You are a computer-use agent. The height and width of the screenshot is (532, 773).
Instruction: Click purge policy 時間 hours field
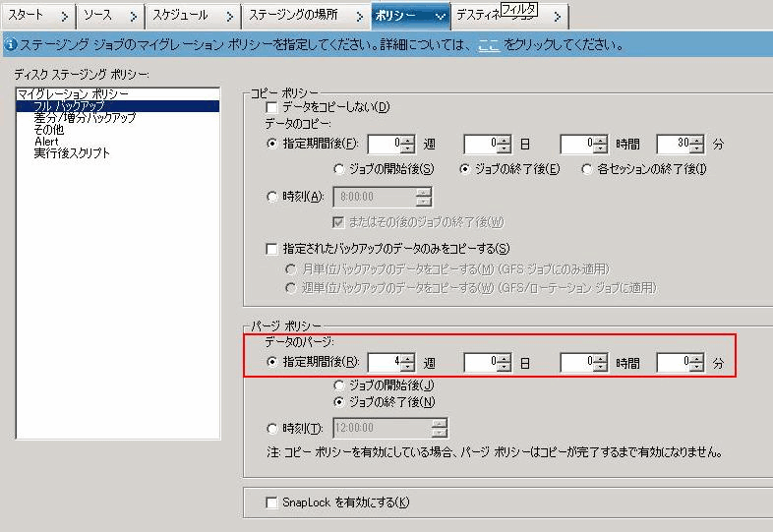coord(577,363)
